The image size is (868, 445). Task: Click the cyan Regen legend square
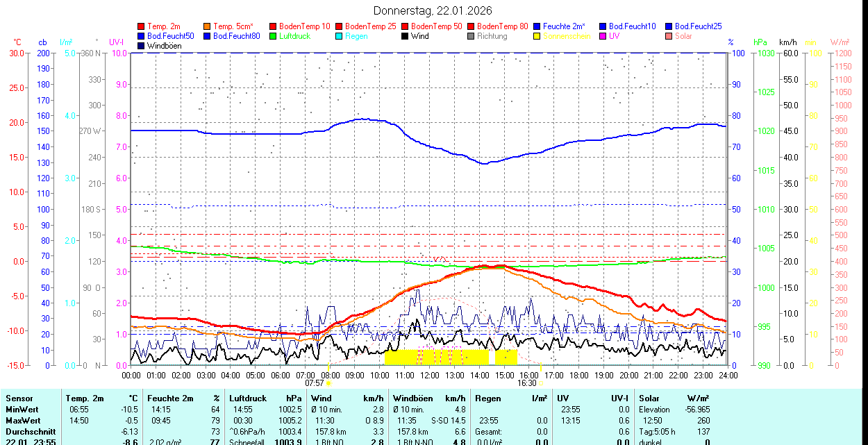pyautogui.click(x=340, y=36)
